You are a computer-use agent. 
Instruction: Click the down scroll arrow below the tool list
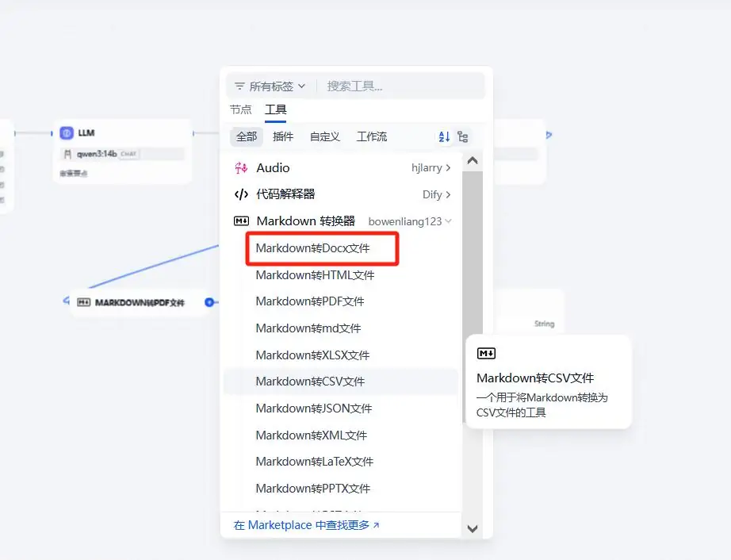(473, 527)
